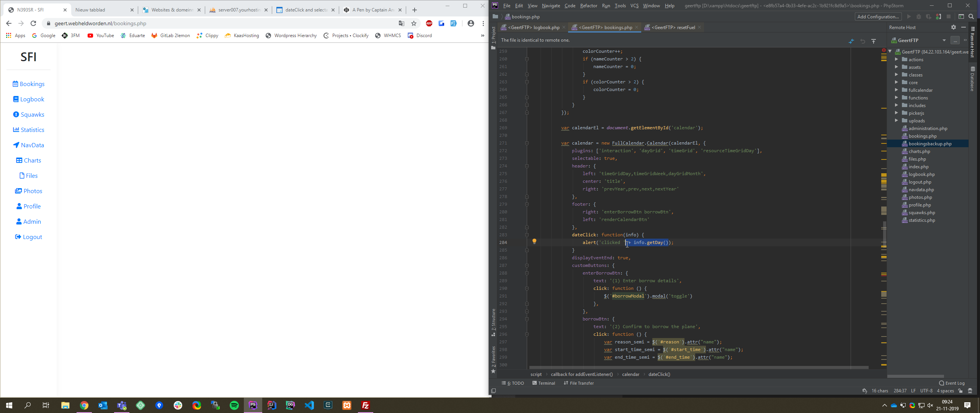Expand the fullcalendar folder
980x413 pixels.
(897, 90)
